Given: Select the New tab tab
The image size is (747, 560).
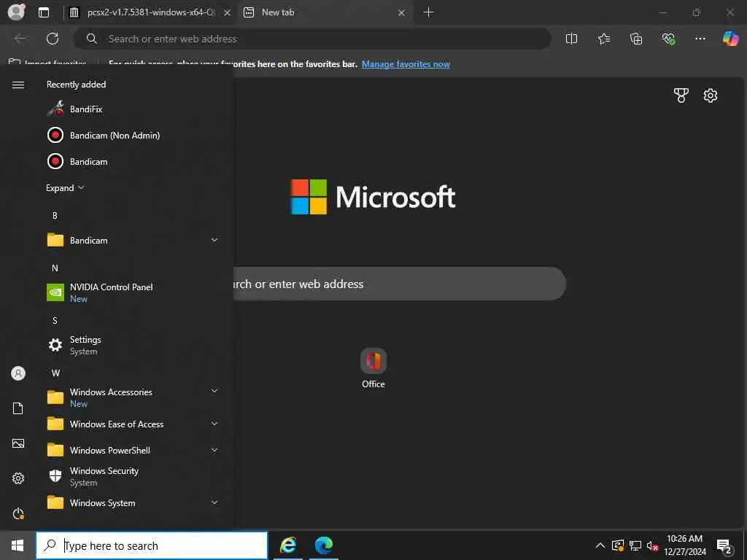Looking at the screenshot, I should tap(324, 12).
